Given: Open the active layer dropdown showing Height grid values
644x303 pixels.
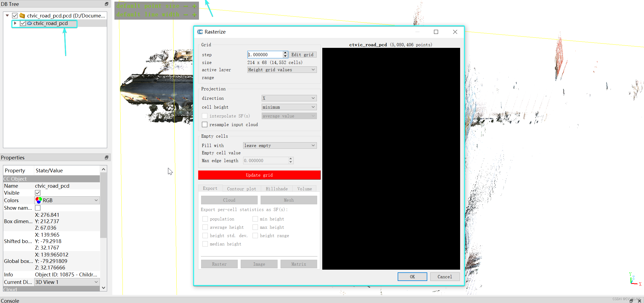Looking at the screenshot, I should click(282, 70).
